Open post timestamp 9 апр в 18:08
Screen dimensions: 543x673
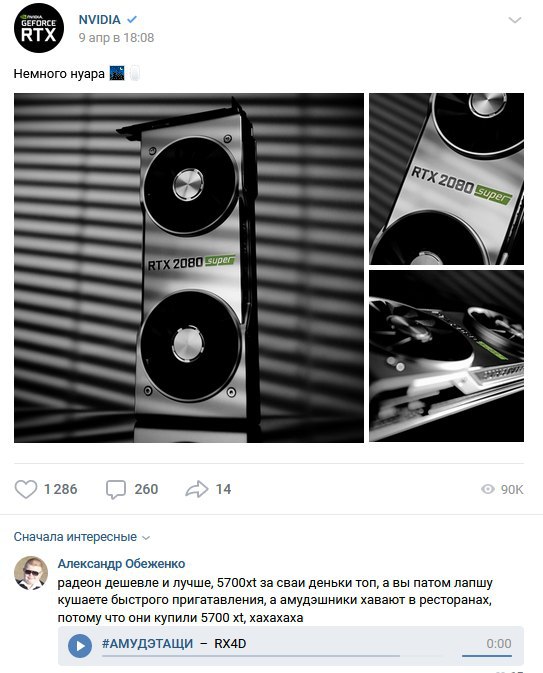point(116,38)
